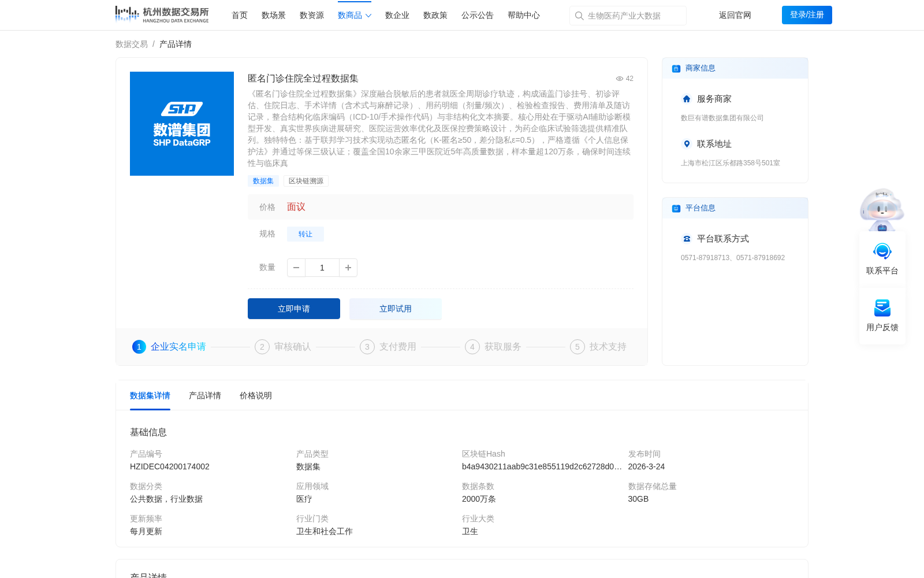Viewport: 924px width, 578px height.
Task: Open 数政策 nav item
Action: pyautogui.click(x=435, y=15)
